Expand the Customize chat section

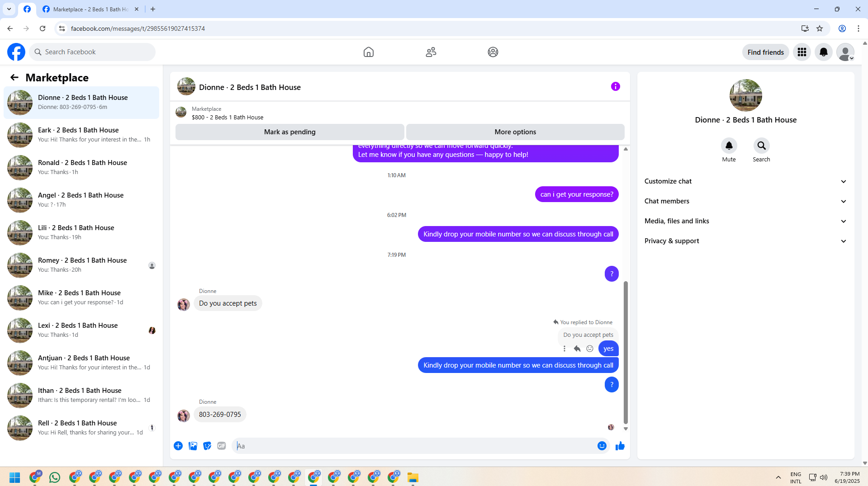pyautogui.click(x=745, y=181)
